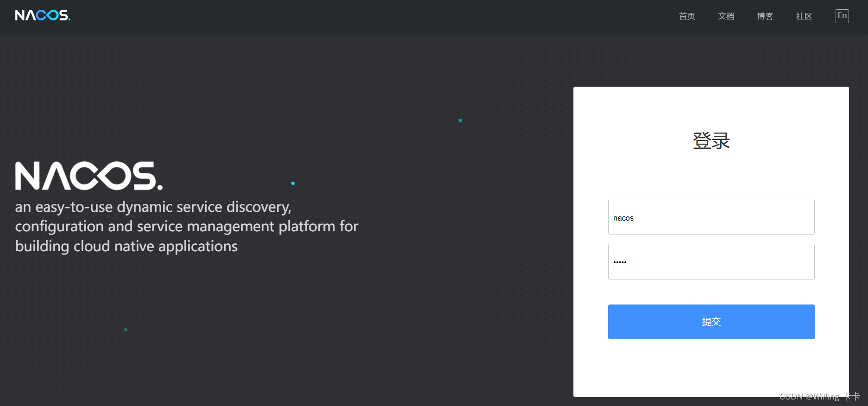This screenshot has width=868, height=406.
Task: Open the 首页 menu item
Action: point(687,16)
